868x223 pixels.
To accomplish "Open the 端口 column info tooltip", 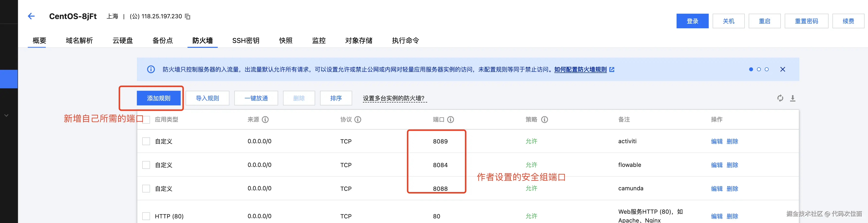I will [451, 119].
